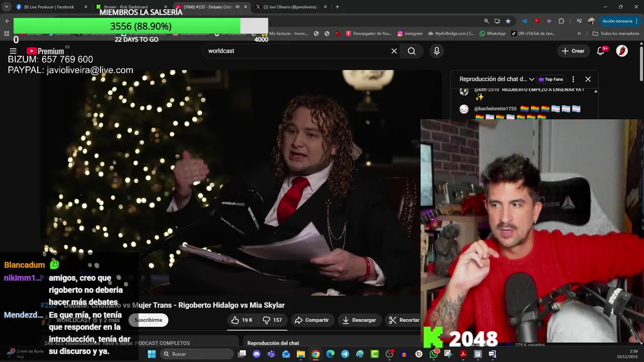The image size is (644, 362).
Task: Open the taskbar weather lluvia widget
Action: (24, 354)
